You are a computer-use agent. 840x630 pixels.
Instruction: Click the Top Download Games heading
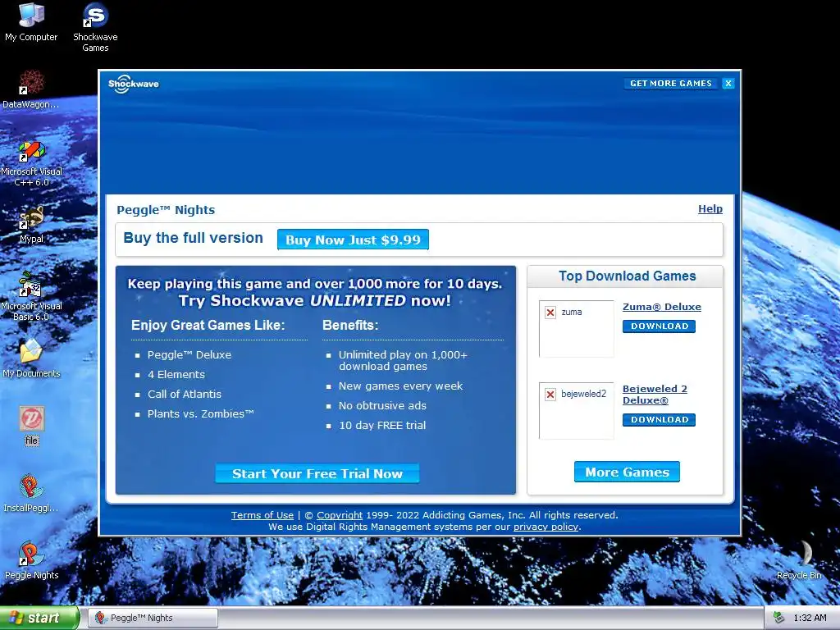[x=628, y=276]
